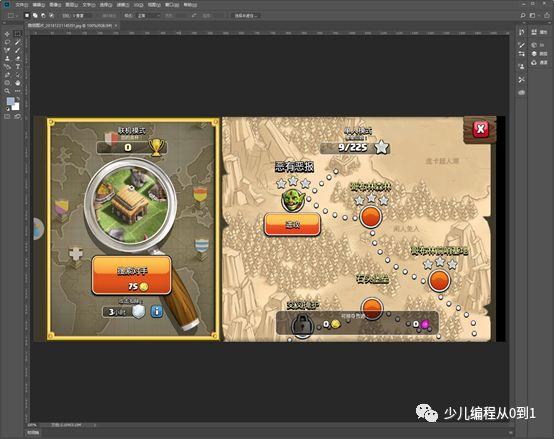Click the Select and Mask button
Viewport: 554px width, 439px height.
coord(246,16)
